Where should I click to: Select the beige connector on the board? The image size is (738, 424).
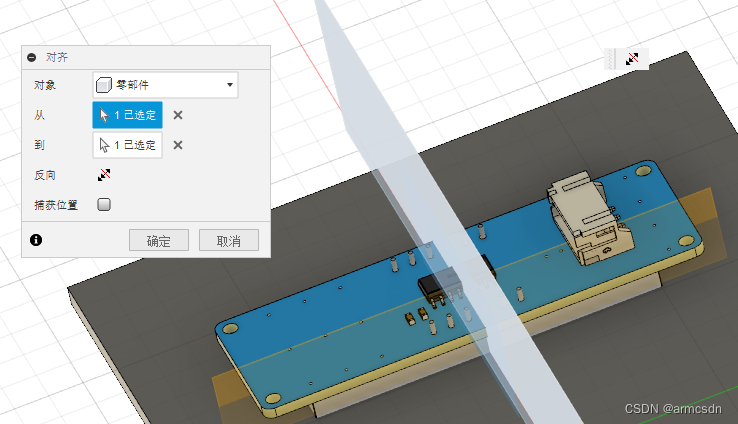tap(589, 216)
